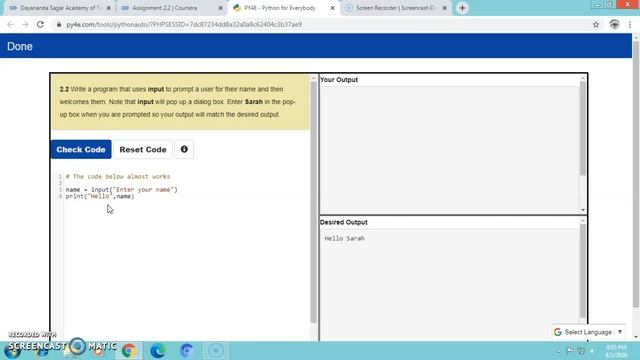The height and width of the screenshot is (360, 640).
Task: Click the print("Hello",name) code line
Action: click(x=100, y=196)
